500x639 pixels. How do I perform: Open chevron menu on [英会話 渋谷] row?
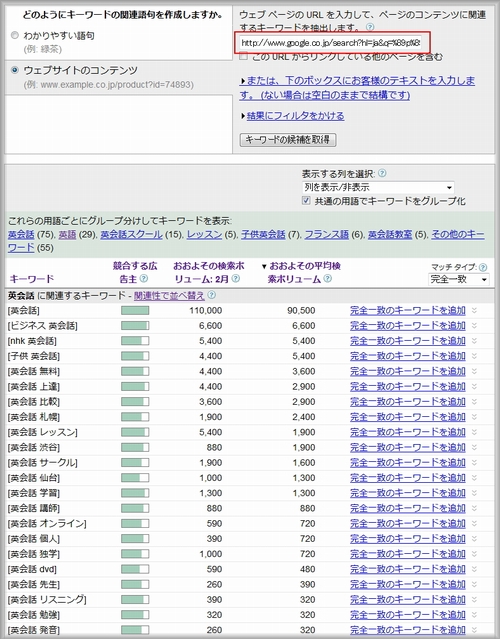tap(474, 447)
